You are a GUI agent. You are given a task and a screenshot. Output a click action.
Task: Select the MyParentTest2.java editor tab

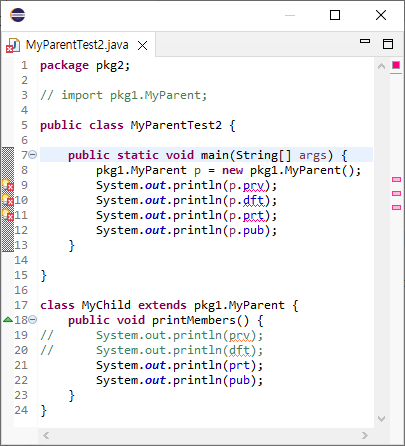coord(77,45)
